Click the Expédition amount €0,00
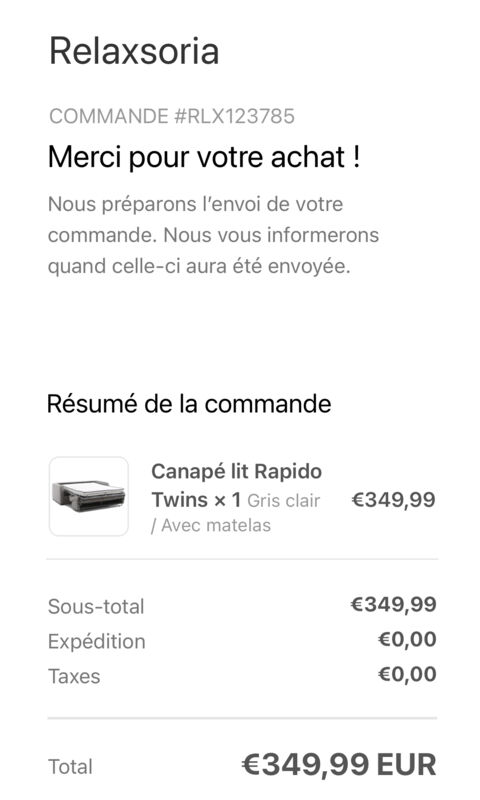This screenshot has width=480, height=800. (407, 639)
